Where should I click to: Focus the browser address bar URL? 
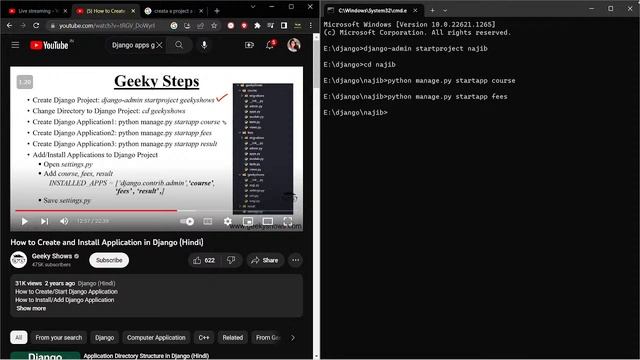click(107, 26)
